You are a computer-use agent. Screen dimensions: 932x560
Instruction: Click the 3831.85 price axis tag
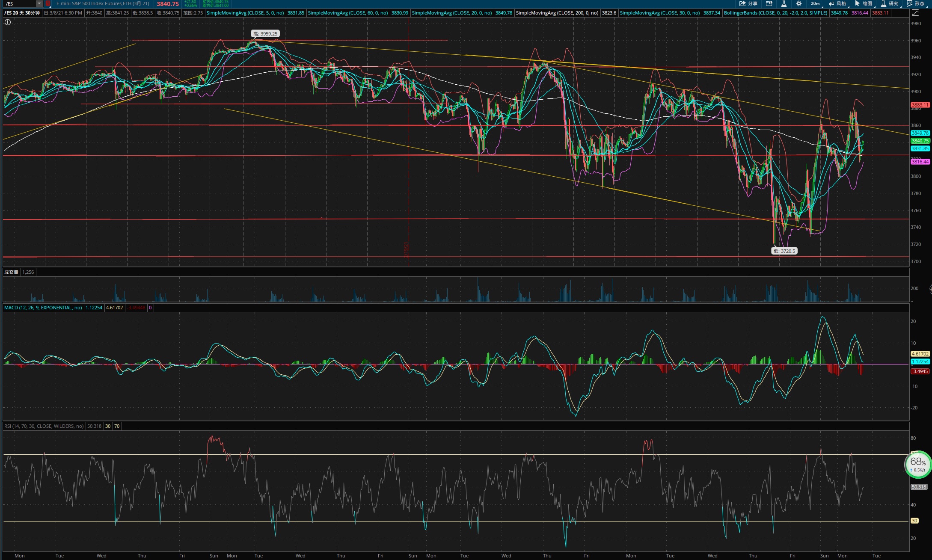pos(920,148)
